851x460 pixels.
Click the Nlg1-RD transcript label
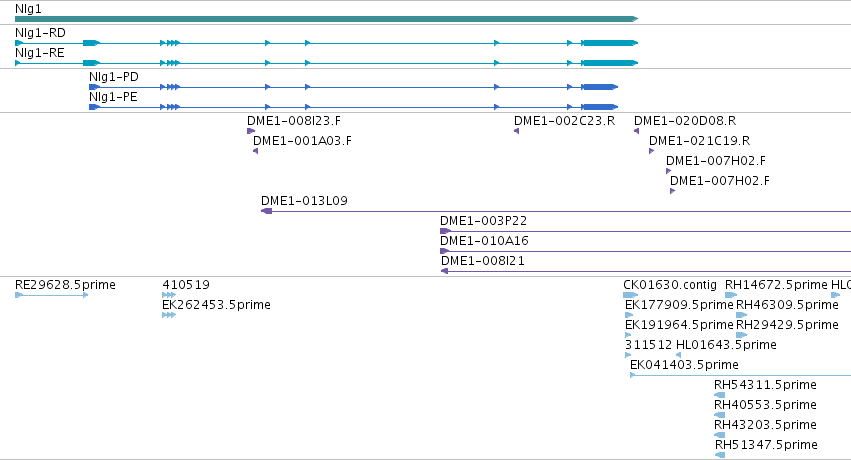tap(40, 33)
